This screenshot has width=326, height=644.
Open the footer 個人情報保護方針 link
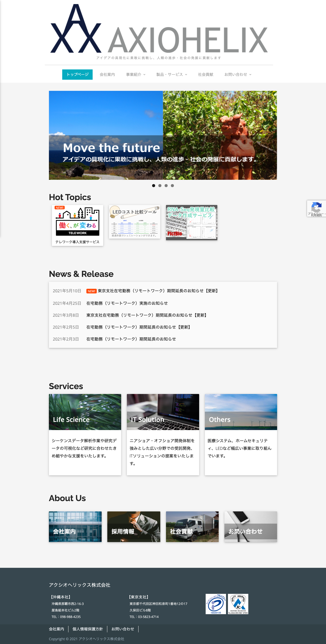[88, 629]
